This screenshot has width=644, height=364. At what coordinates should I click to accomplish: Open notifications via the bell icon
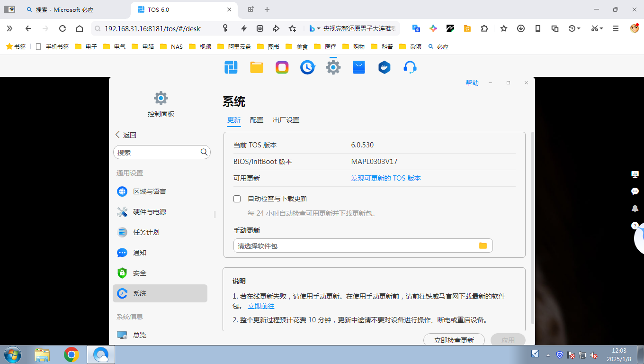(x=635, y=208)
